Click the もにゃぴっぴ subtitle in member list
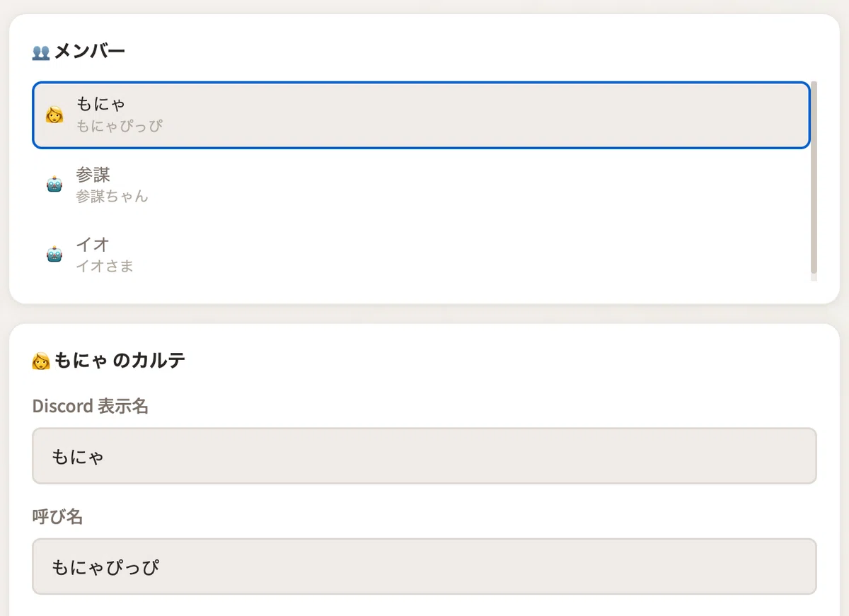The image size is (849, 616). point(120,127)
